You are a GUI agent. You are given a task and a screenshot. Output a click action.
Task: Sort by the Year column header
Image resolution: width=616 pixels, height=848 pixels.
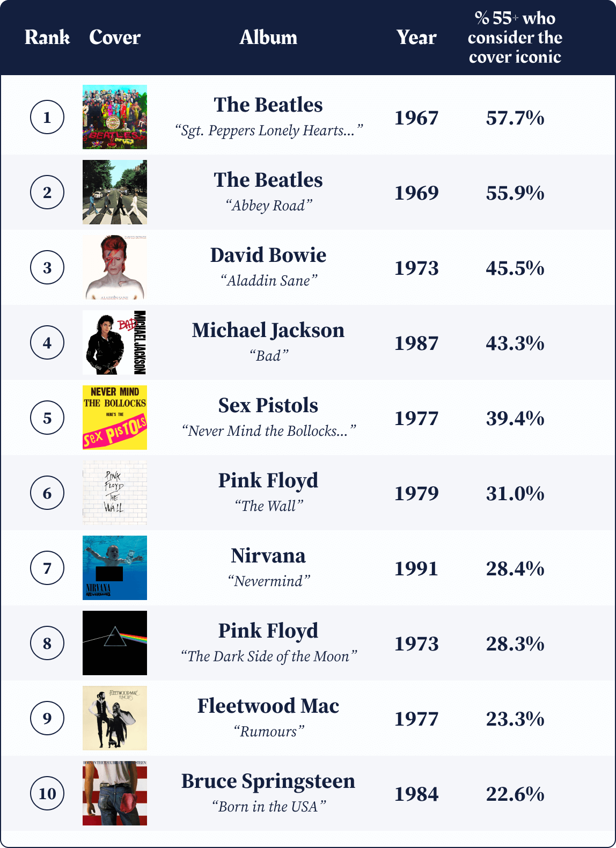click(416, 38)
